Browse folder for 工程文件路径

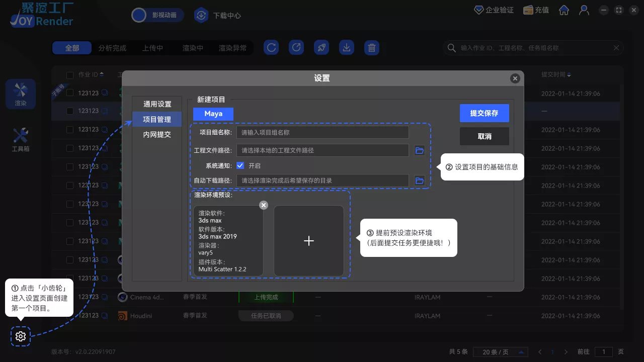point(419,150)
